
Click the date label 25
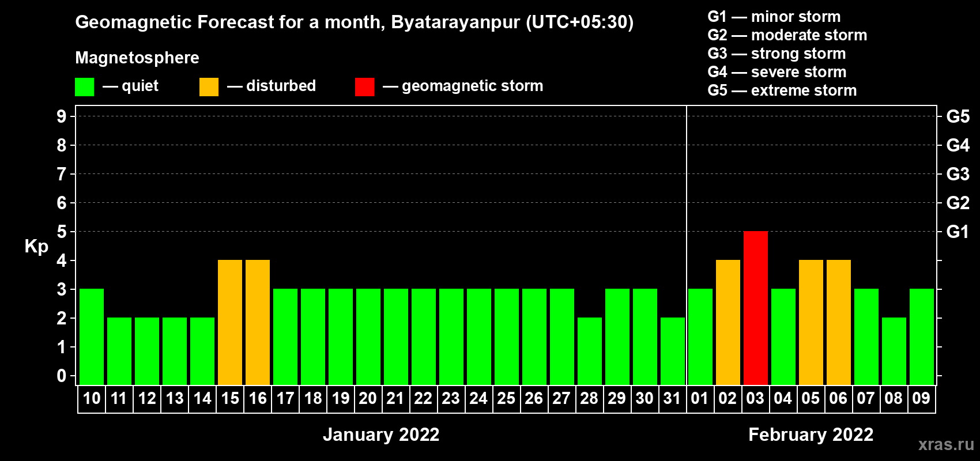[506, 399]
